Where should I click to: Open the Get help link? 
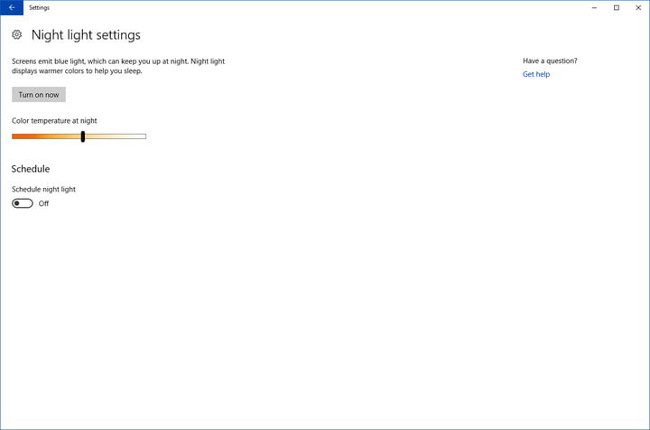536,74
